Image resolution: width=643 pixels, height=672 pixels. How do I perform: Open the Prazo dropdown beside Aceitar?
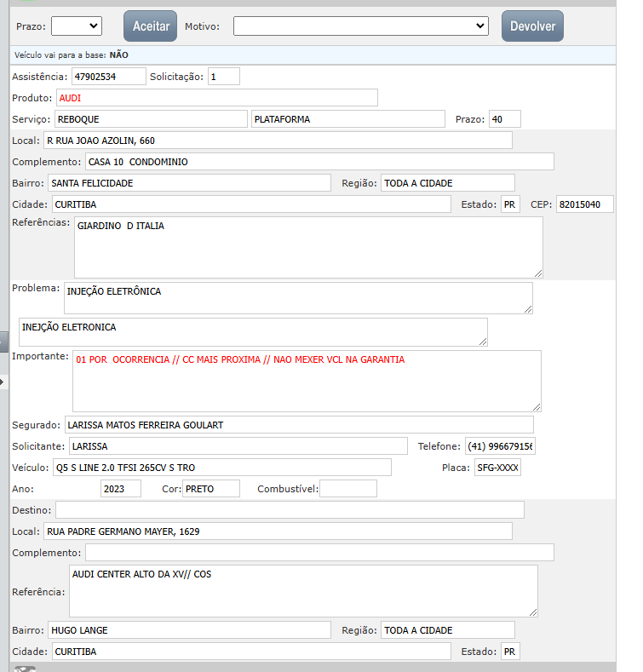pyautogui.click(x=77, y=26)
